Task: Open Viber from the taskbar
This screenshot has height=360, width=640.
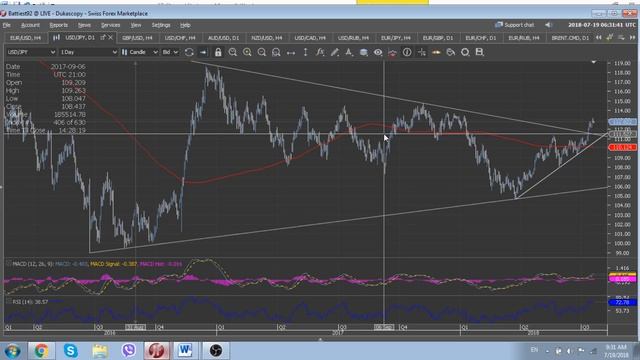Action: pyautogui.click(x=129, y=351)
